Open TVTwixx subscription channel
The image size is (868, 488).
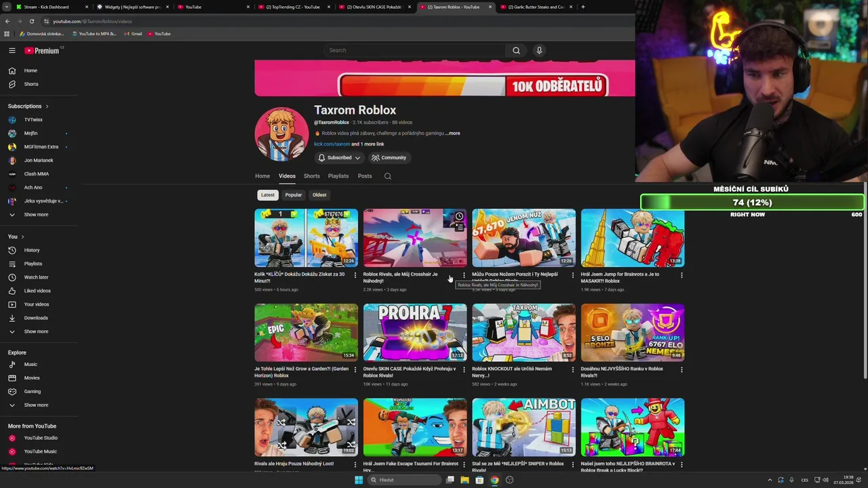point(33,120)
